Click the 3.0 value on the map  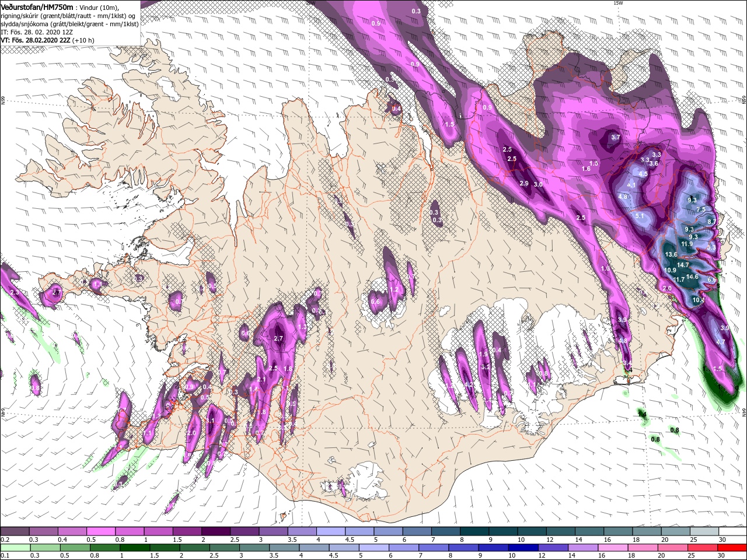pyautogui.click(x=538, y=184)
